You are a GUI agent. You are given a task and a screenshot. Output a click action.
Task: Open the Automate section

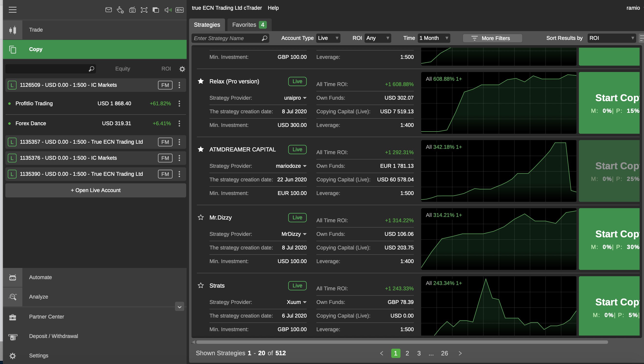[40, 277]
